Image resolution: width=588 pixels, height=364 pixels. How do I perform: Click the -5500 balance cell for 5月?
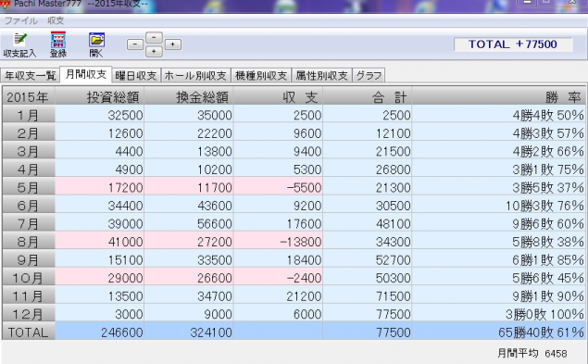point(278,187)
